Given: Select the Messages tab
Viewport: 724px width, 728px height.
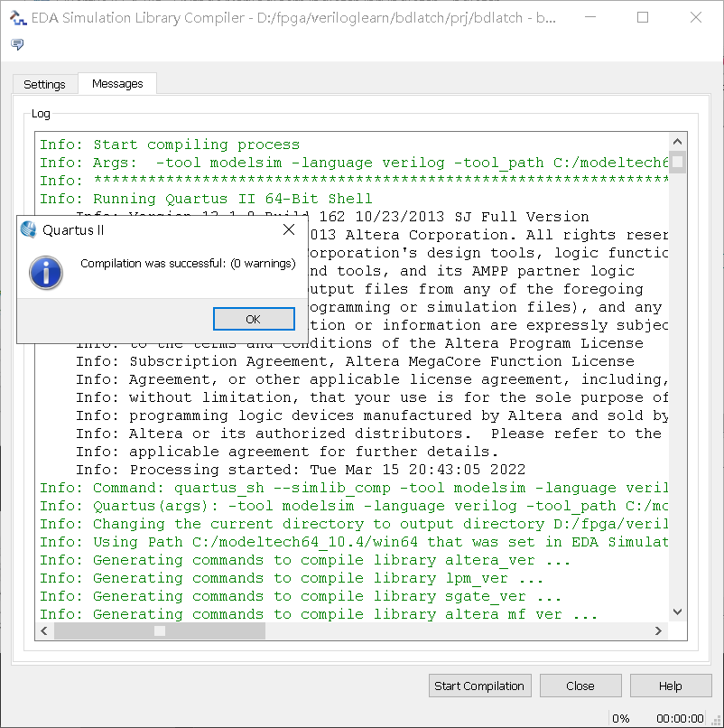Looking at the screenshot, I should pyautogui.click(x=117, y=84).
